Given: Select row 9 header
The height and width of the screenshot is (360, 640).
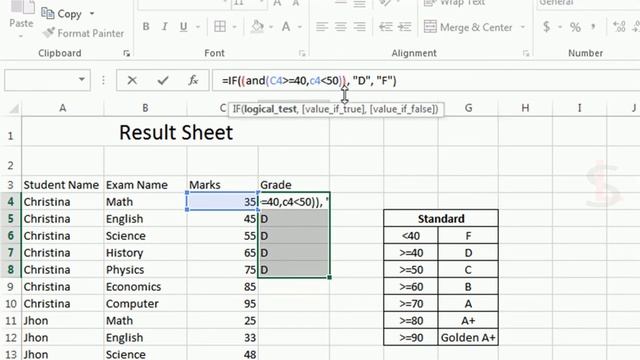Looking at the screenshot, I should (11, 287).
